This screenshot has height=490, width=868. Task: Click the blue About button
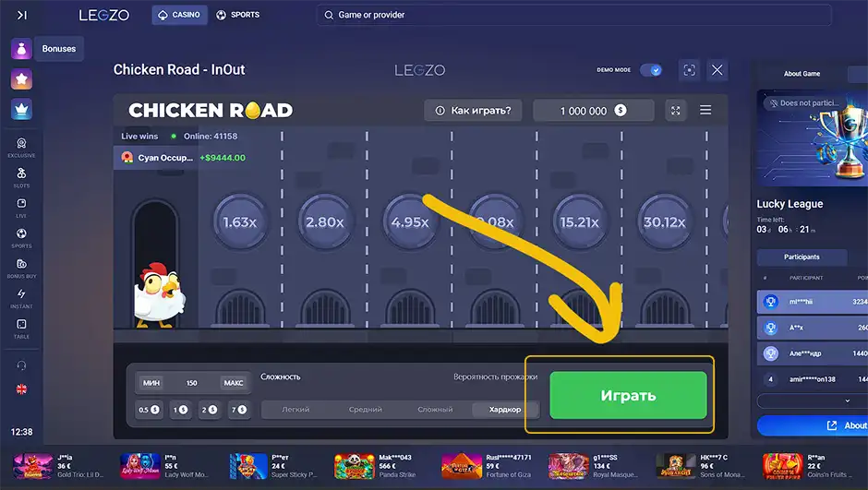coord(813,425)
